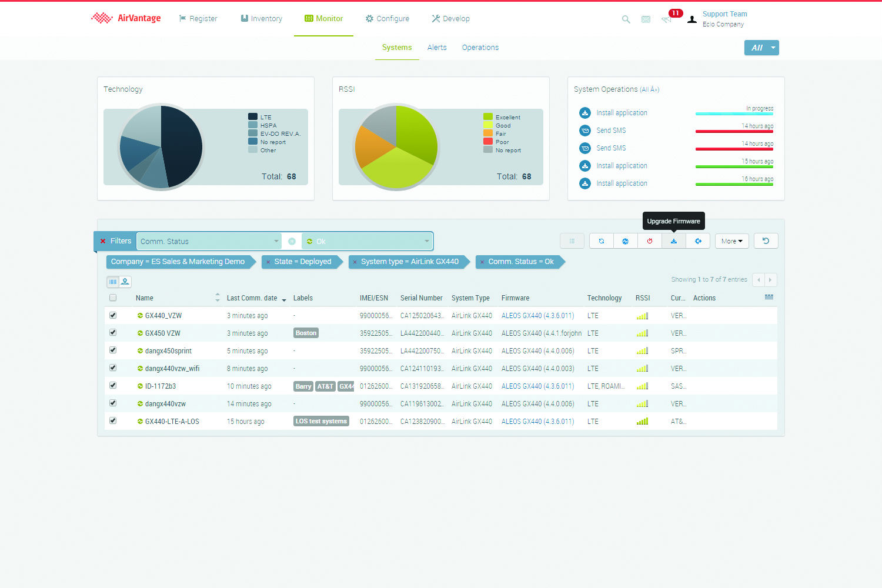882x588 pixels.
Task: Click the synchronize arrows toolbar icon
Action: [x=602, y=241]
